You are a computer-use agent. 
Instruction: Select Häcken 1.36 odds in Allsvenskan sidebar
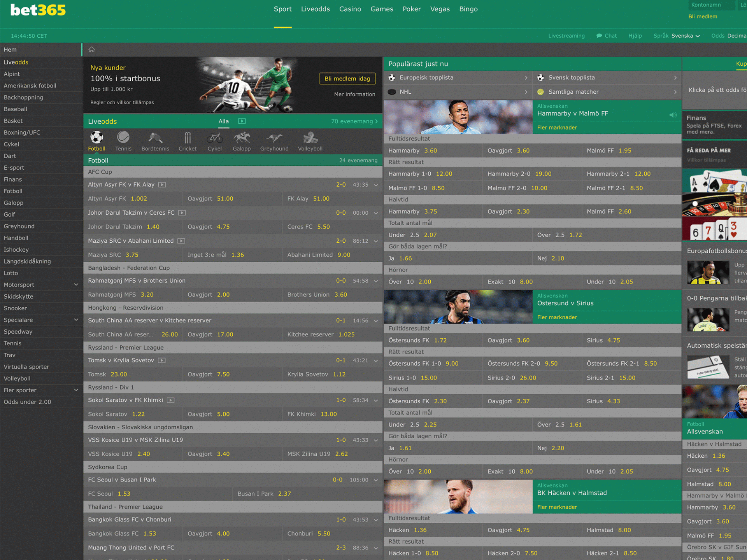point(714,456)
